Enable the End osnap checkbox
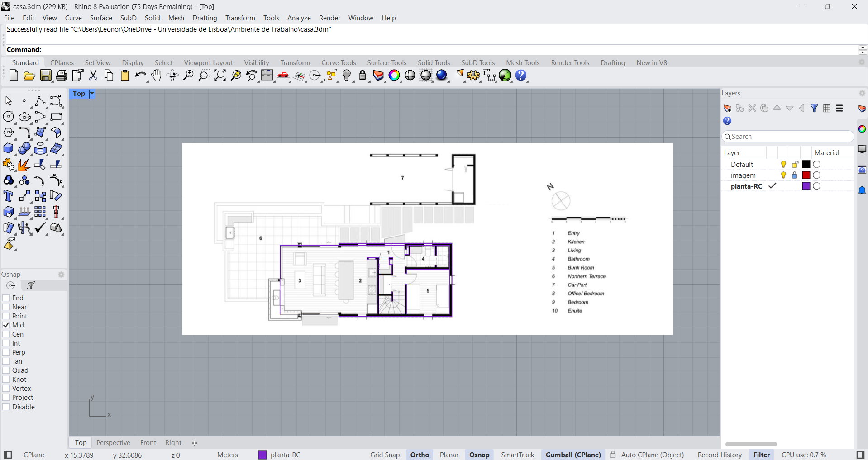 point(6,298)
